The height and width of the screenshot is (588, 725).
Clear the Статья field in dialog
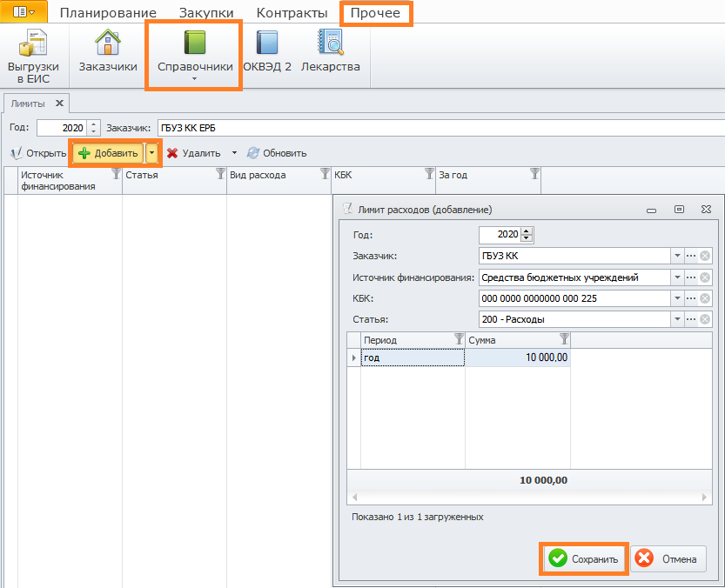[705, 319]
